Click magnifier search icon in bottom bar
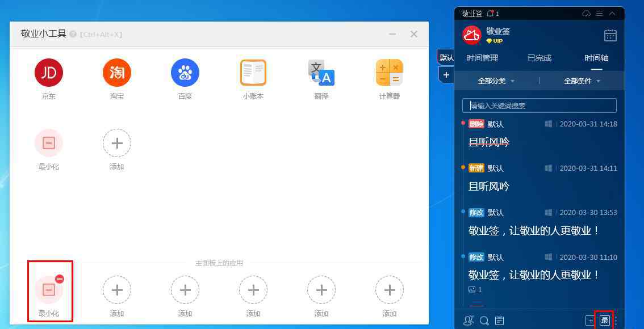 [x=484, y=320]
